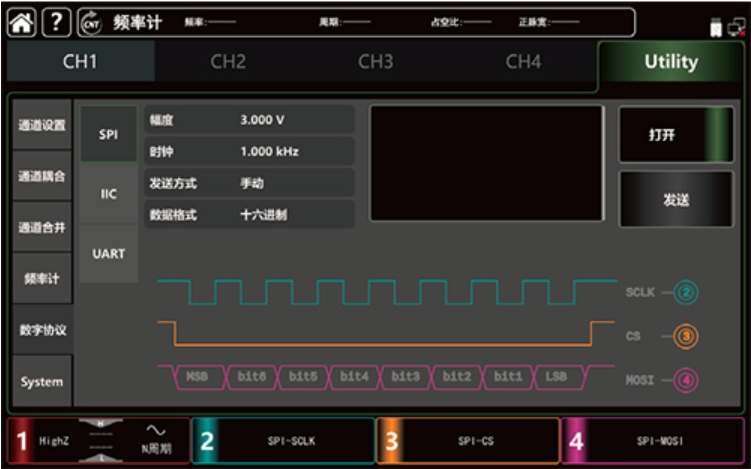Viewport: 751px width, 469px height.
Task: Click the CNT frequency counter icon
Action: coord(89,22)
